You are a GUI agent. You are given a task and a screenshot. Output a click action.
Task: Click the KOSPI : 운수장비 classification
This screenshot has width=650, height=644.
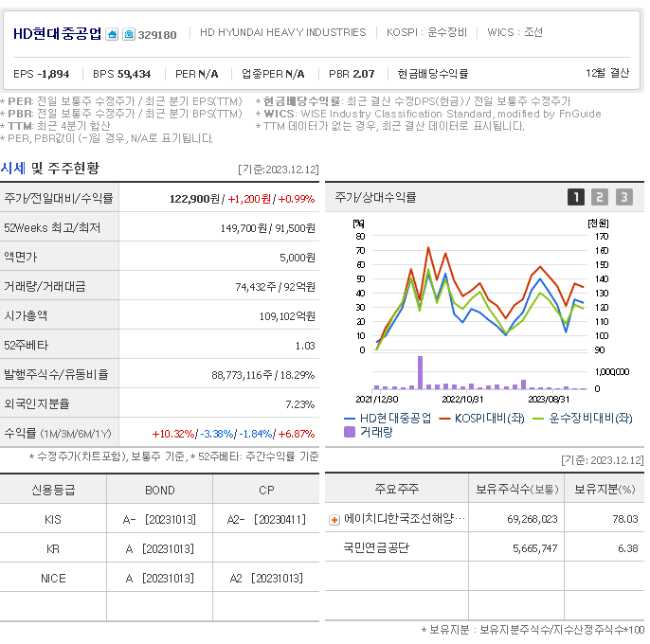[426, 32]
